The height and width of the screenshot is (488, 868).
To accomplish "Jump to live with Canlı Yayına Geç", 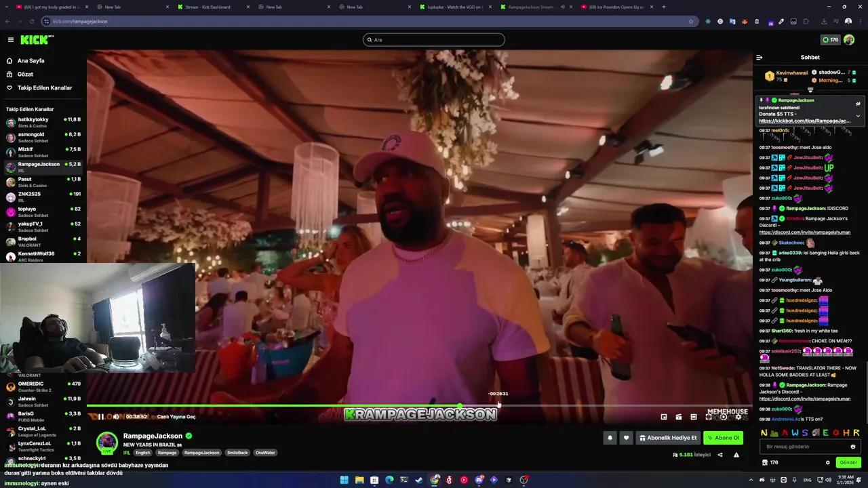I will point(176,417).
